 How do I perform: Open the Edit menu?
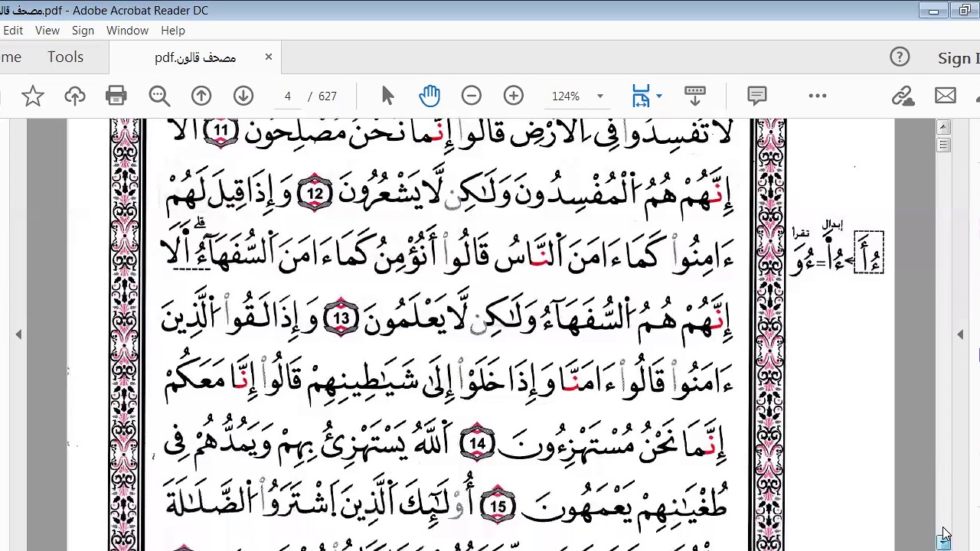13,31
